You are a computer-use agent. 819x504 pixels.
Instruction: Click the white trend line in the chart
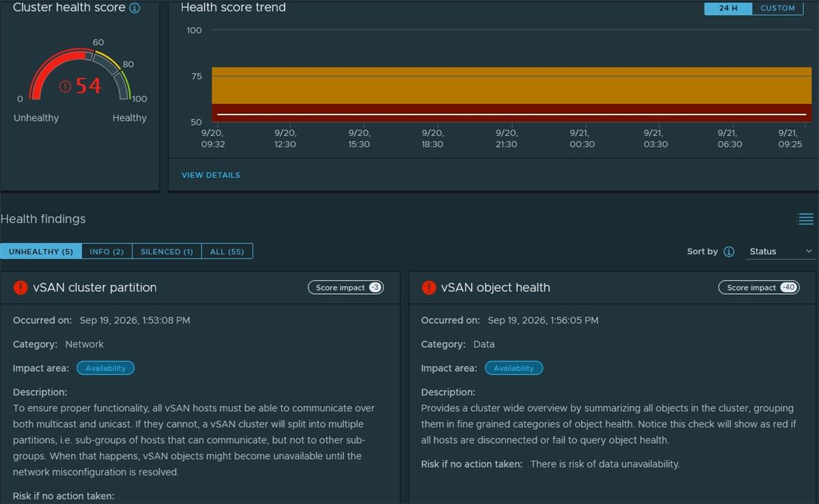[512, 115]
